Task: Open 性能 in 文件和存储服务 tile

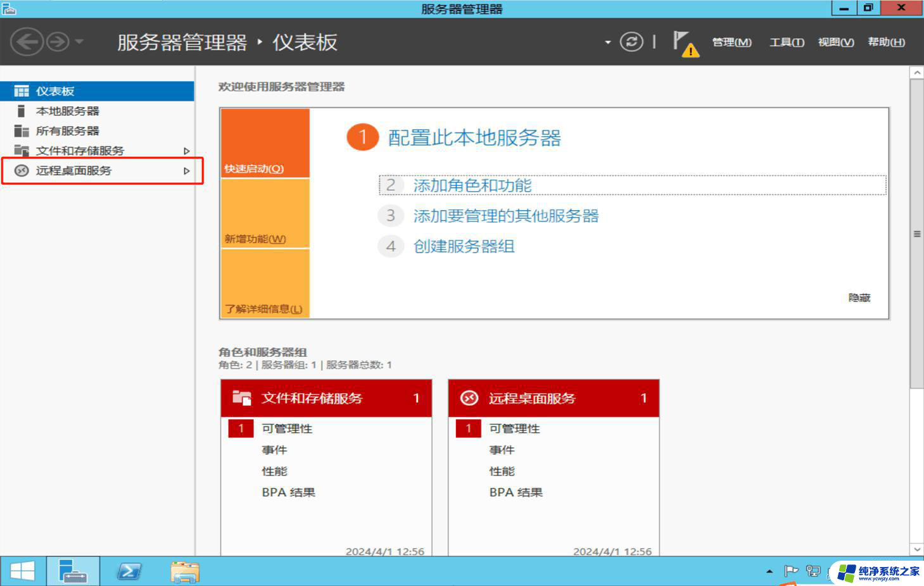Action: click(274, 471)
